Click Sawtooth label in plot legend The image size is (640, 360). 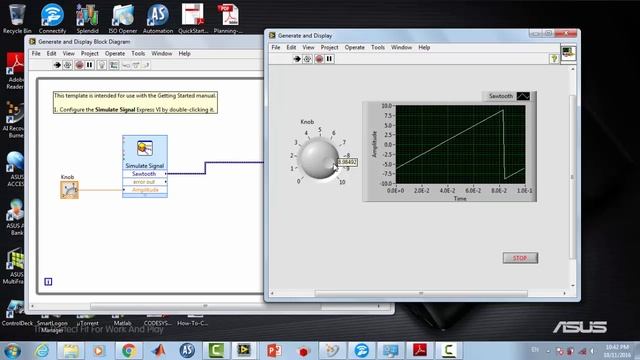coord(500,96)
